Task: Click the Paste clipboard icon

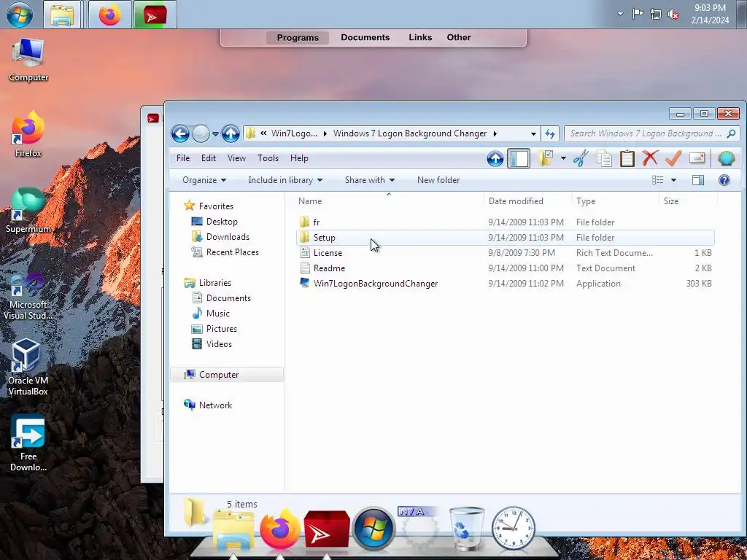Action: [627, 158]
